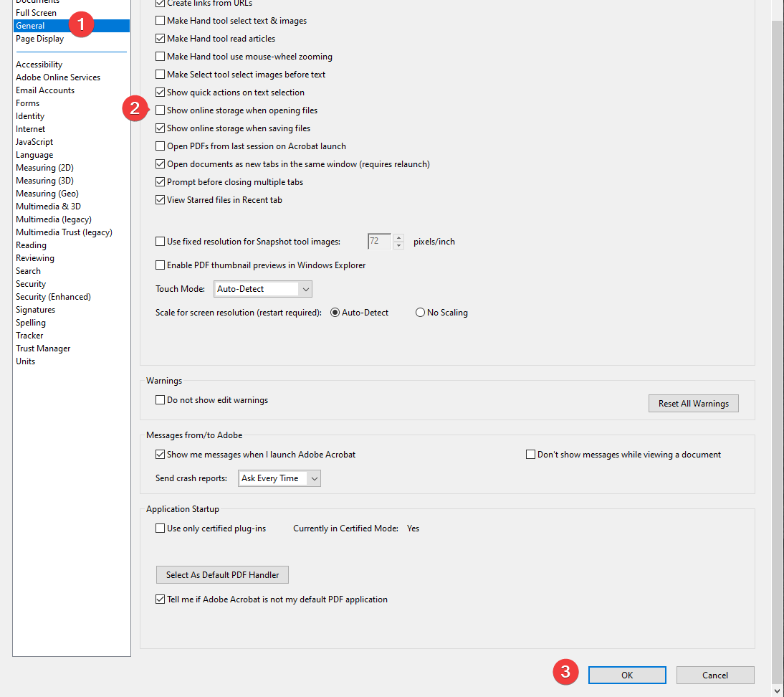The width and height of the screenshot is (784, 697).
Task: Confirm preferences with the OK button
Action: point(627,675)
